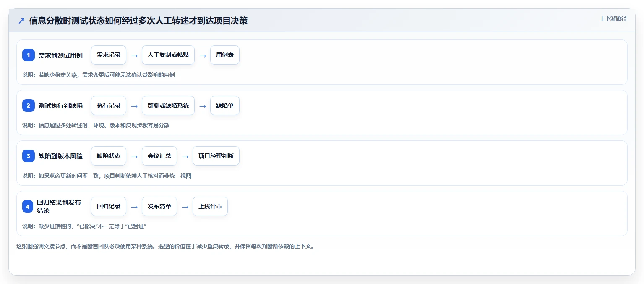Select the 需求记录 node

[109, 55]
